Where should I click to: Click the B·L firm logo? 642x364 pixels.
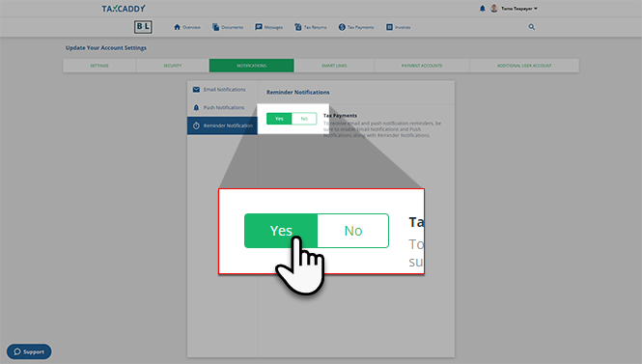[143, 27]
